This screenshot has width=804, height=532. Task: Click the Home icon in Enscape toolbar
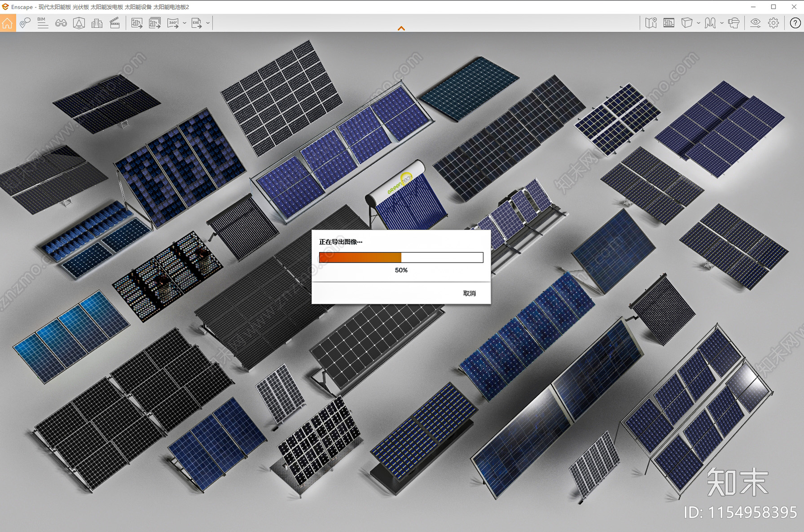coord(8,23)
